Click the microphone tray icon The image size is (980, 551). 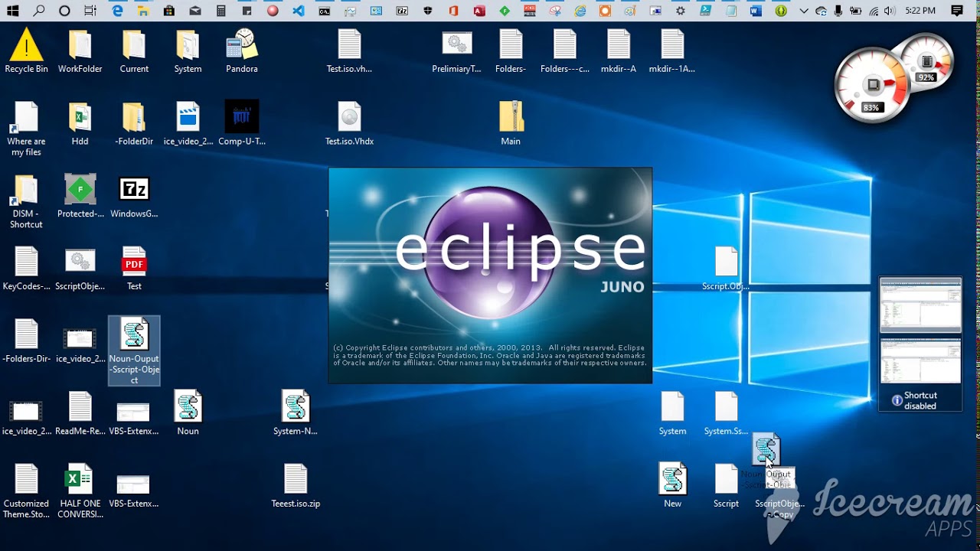tap(838, 11)
